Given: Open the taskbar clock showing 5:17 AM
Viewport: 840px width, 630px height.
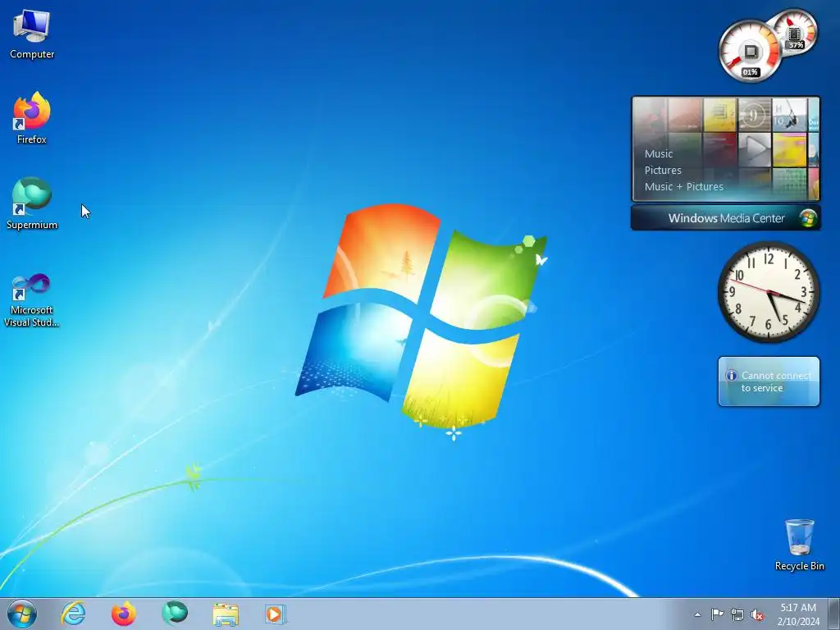Looking at the screenshot, I should coord(798,614).
